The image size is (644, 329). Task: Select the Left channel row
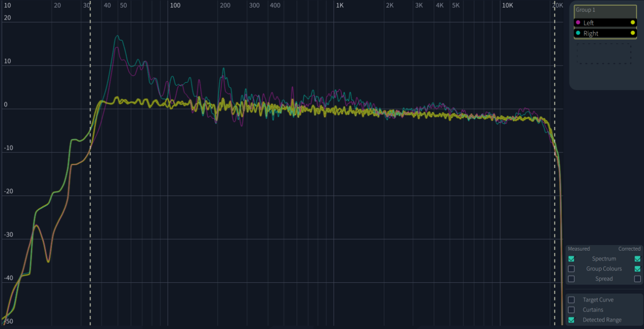click(605, 23)
